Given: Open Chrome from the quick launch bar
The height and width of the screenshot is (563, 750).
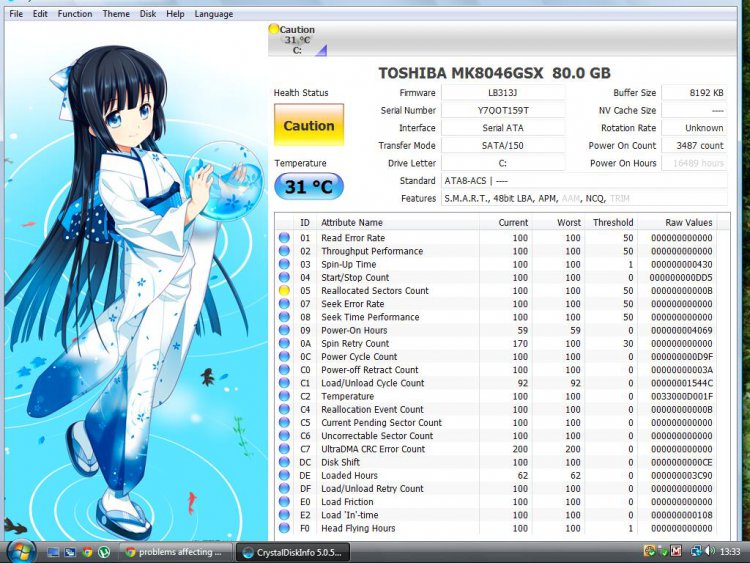Looking at the screenshot, I should pyautogui.click(x=87, y=552).
